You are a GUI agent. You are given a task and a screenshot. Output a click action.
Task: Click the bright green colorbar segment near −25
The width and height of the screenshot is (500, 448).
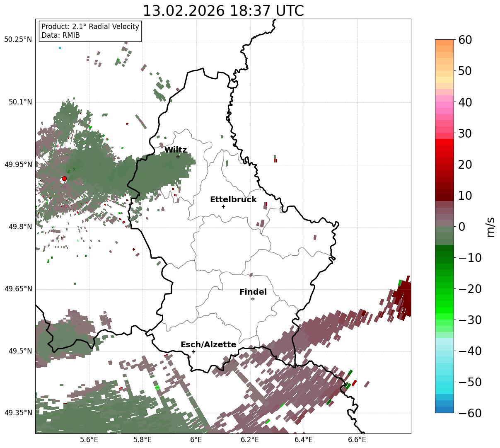click(444, 305)
